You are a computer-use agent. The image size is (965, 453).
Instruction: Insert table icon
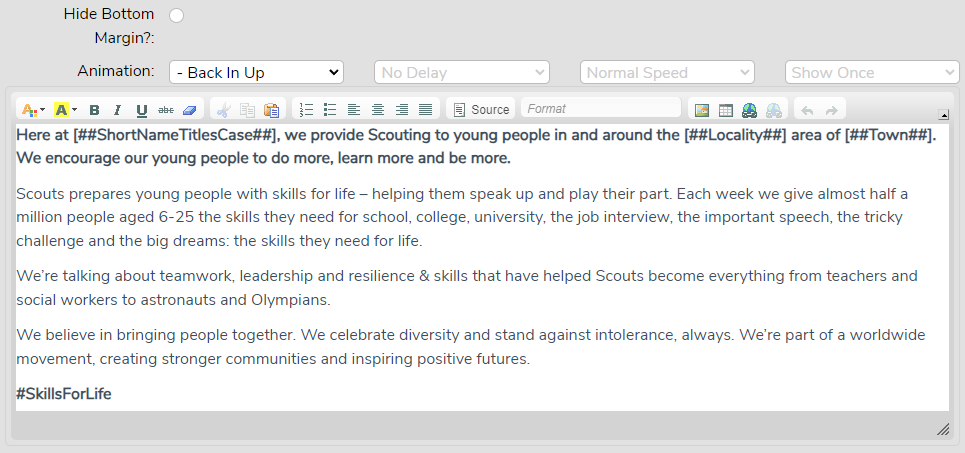726,110
